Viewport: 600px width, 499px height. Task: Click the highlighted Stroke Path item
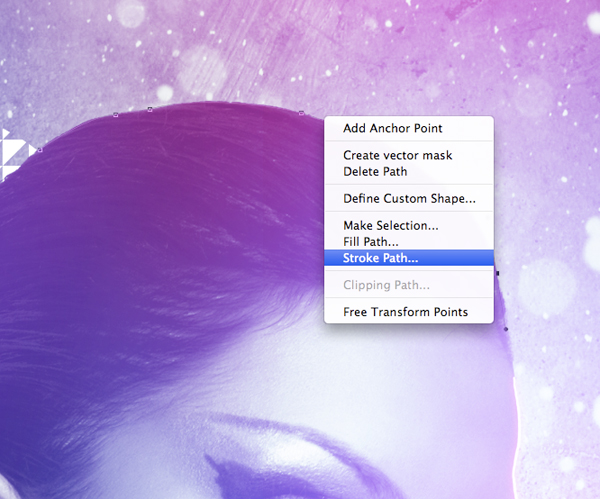coord(380,258)
